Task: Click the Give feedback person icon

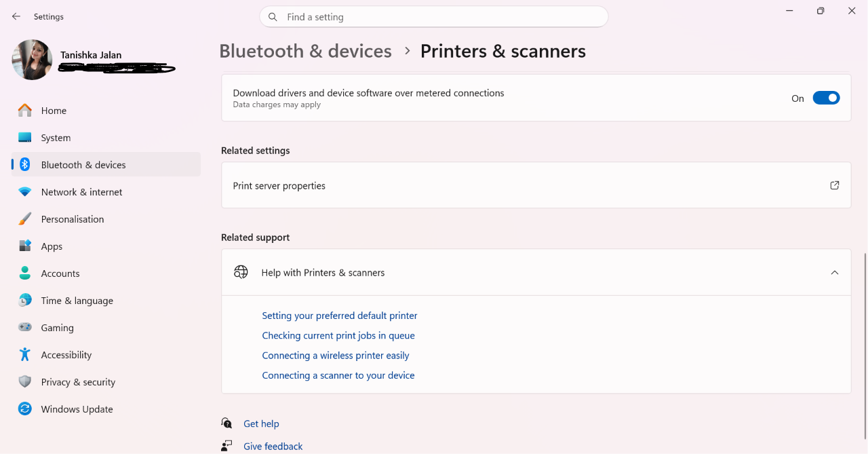Action: [x=226, y=446]
